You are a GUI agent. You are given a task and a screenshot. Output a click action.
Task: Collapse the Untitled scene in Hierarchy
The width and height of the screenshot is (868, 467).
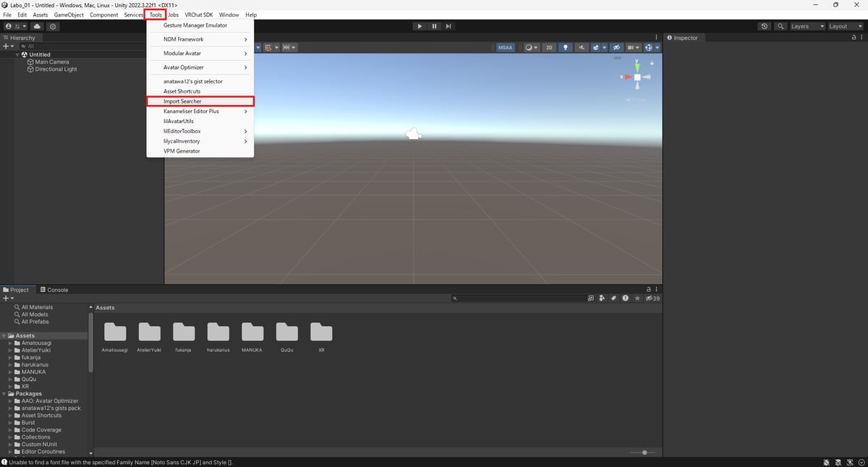coord(17,54)
